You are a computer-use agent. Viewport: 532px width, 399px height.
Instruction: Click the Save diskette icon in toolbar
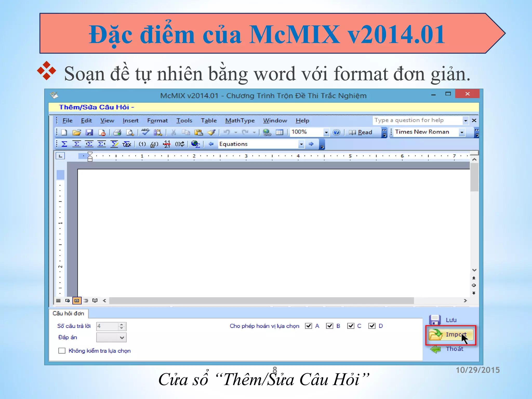click(89, 132)
